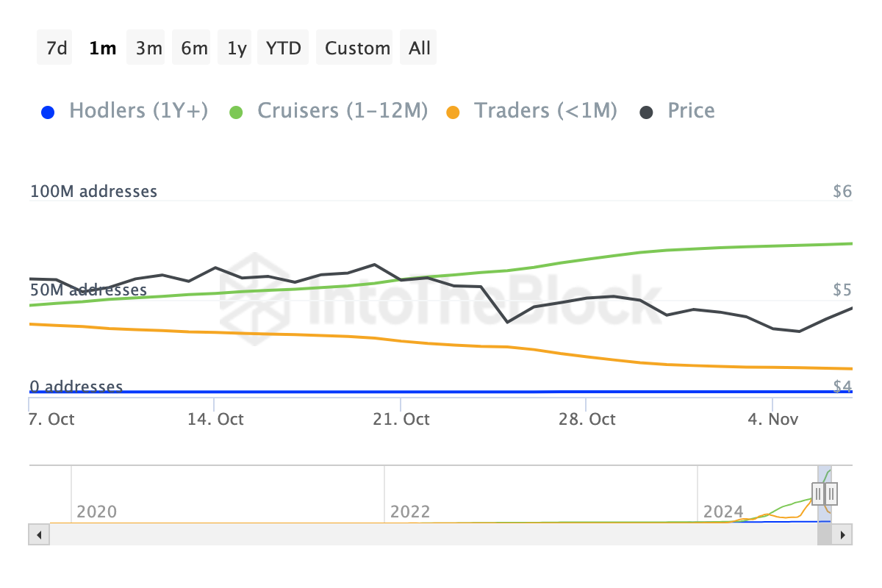
Task: Hide the Traders (<1M) series label
Action: pos(545,111)
